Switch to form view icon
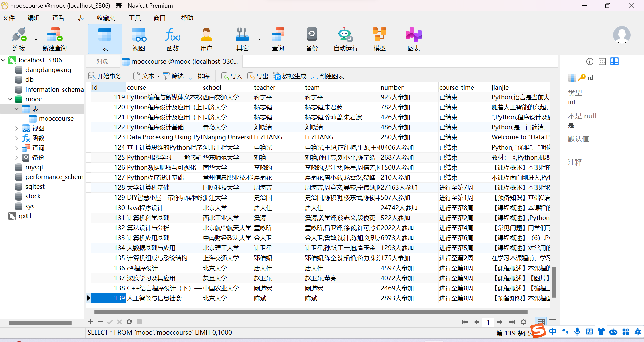644x342 pixels. pyautogui.click(x=553, y=322)
